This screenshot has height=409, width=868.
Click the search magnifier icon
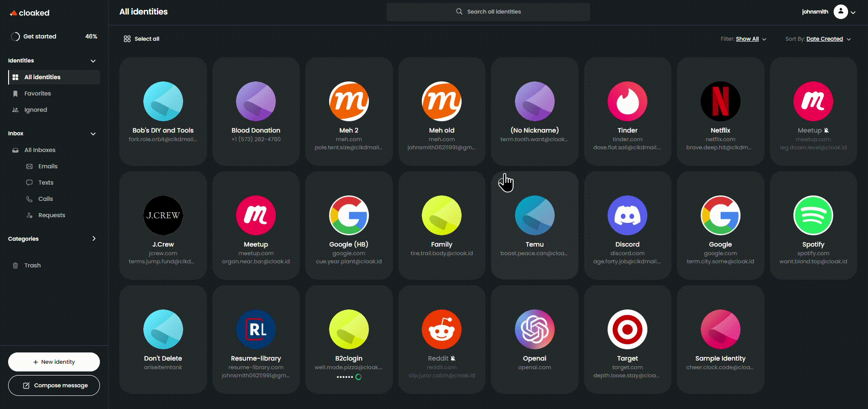pyautogui.click(x=459, y=11)
